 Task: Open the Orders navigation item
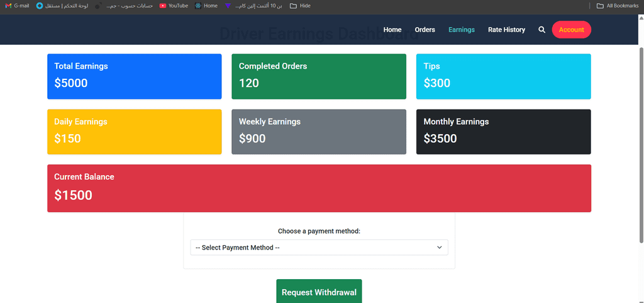point(425,30)
